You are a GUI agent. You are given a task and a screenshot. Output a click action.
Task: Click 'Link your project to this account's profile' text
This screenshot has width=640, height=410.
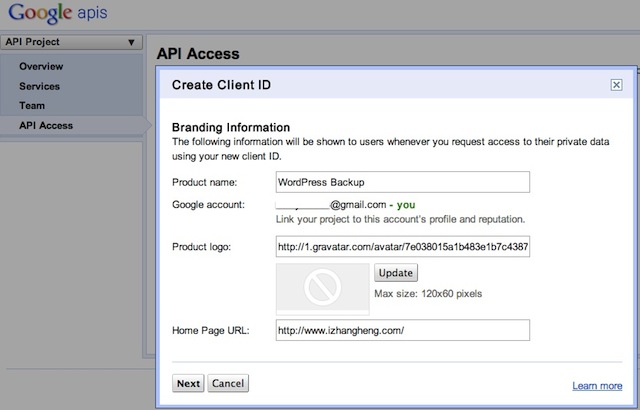(x=400, y=219)
